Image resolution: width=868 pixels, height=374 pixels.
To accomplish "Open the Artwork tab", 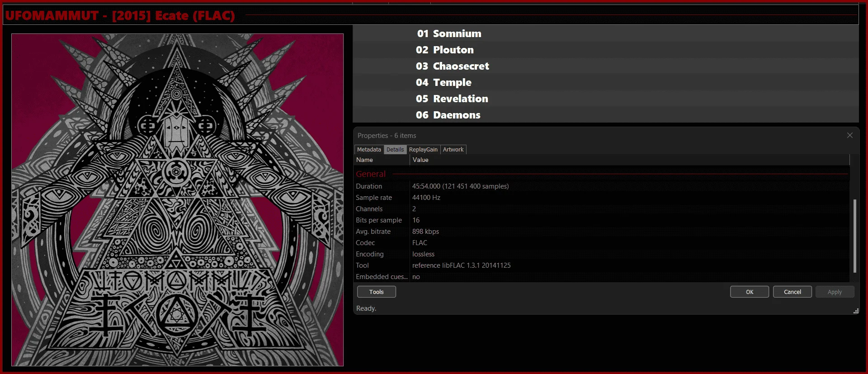I will (453, 149).
